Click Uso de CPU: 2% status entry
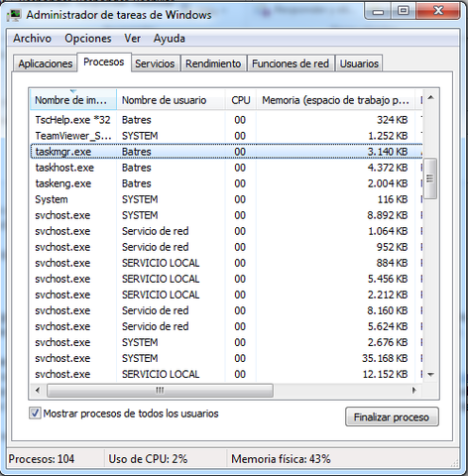This screenshot has width=468, height=476. tap(148, 459)
